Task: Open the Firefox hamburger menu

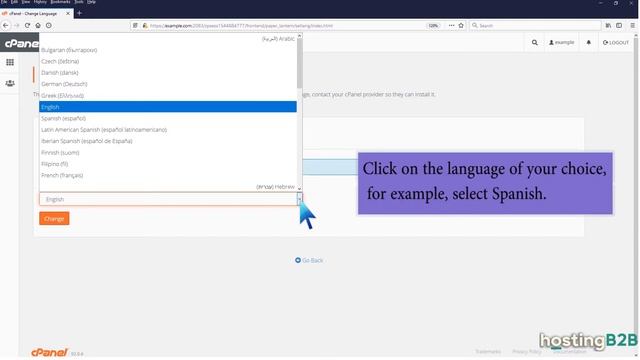Action: tap(633, 25)
